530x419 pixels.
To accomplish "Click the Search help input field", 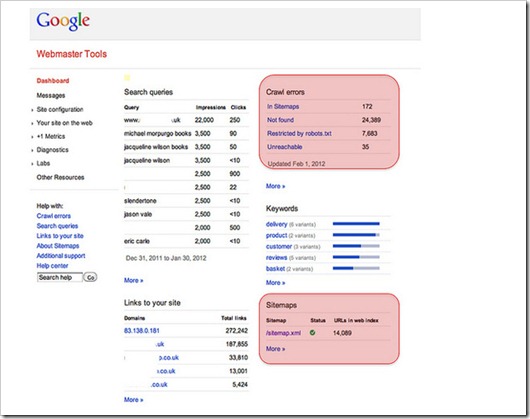I will pyautogui.click(x=59, y=277).
